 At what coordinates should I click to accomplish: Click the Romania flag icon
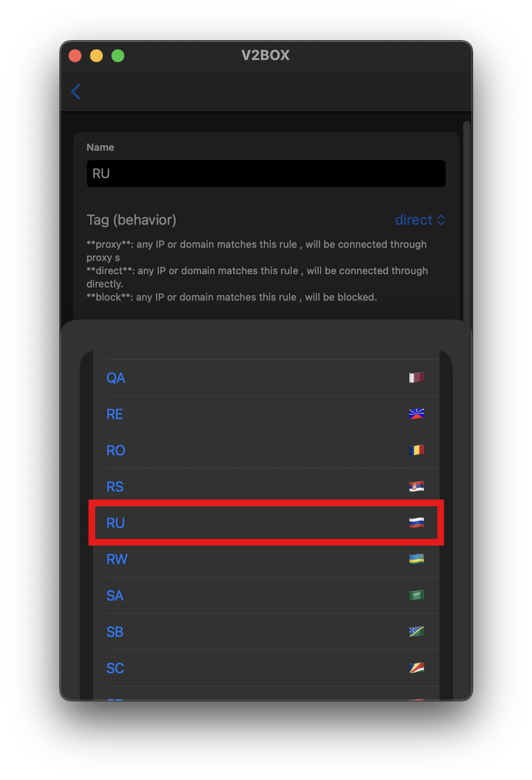(416, 451)
